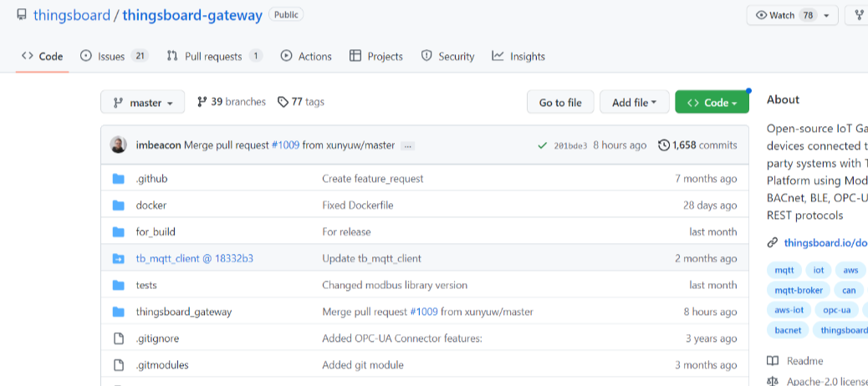This screenshot has height=386, width=868.
Task: Click the mqtt-broker topic tag
Action: click(799, 290)
